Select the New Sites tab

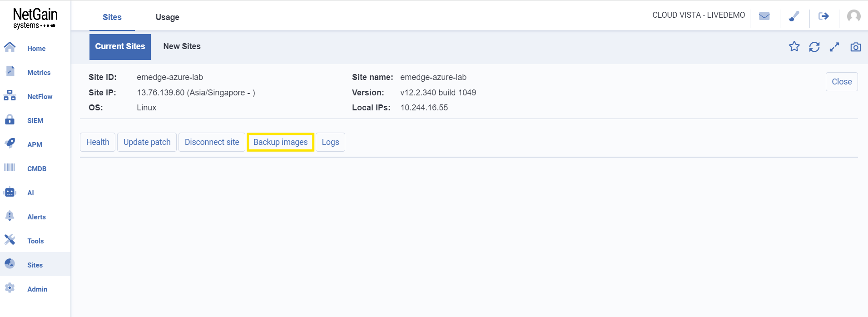click(x=182, y=46)
